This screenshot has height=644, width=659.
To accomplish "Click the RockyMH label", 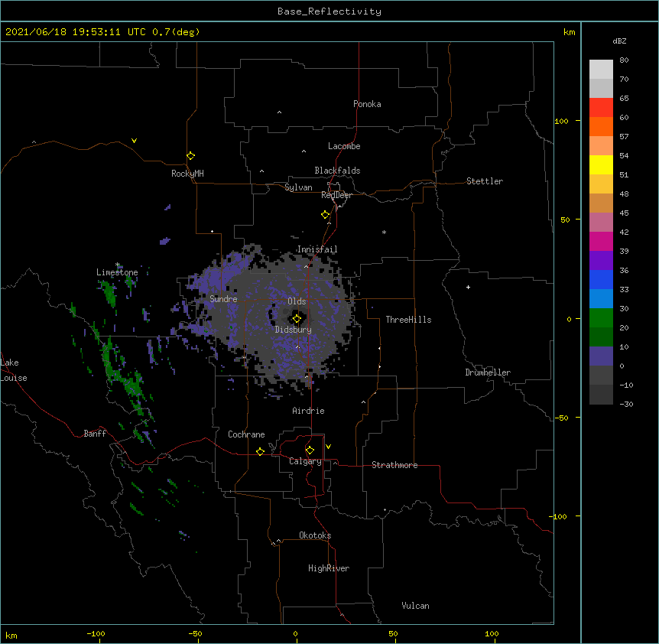I will [187, 174].
